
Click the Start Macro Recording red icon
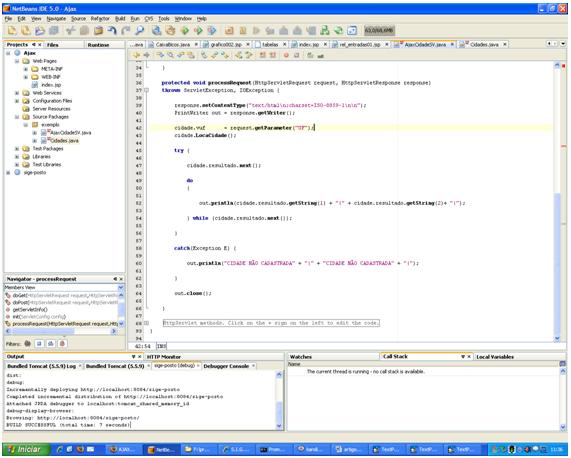click(x=286, y=55)
